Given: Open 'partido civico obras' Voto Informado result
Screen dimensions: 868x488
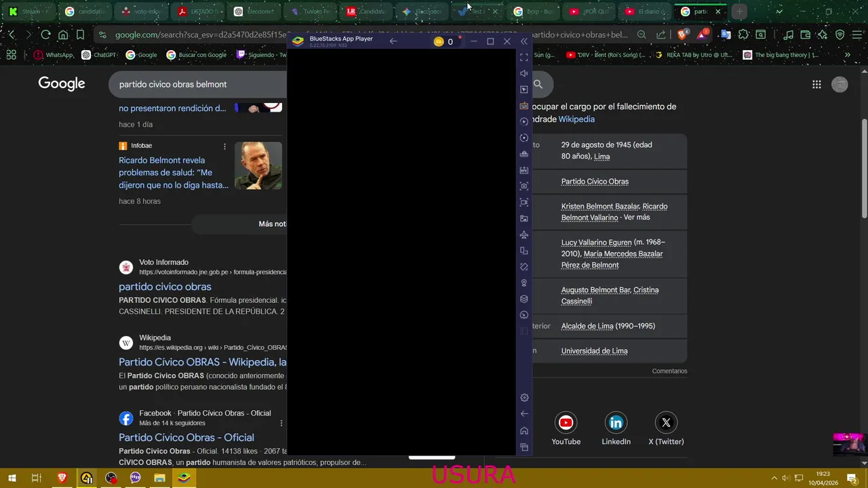Looking at the screenshot, I should (165, 287).
